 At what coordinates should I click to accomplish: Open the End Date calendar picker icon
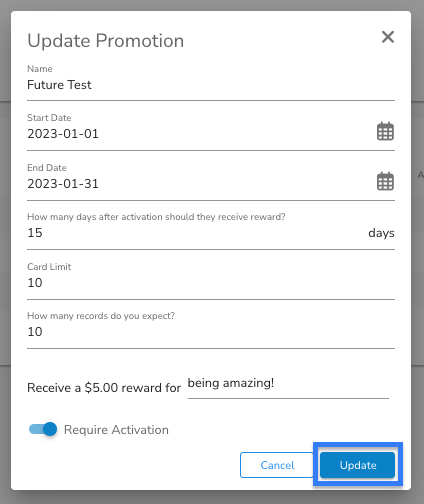pyautogui.click(x=385, y=181)
